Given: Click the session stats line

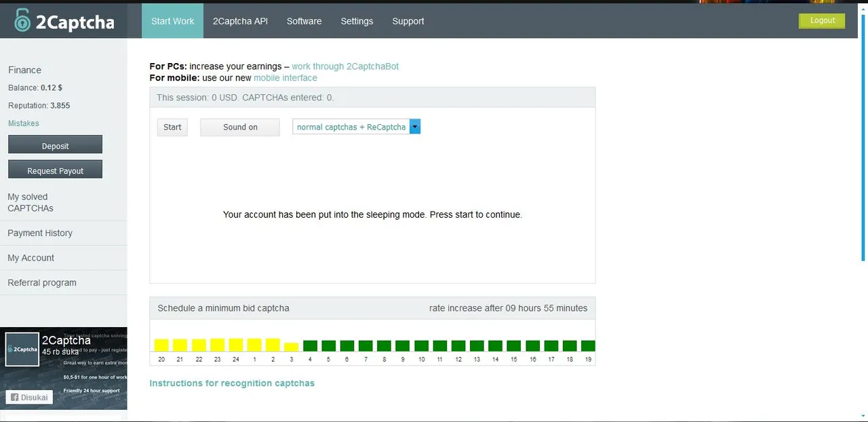Looking at the screenshot, I should [245, 98].
